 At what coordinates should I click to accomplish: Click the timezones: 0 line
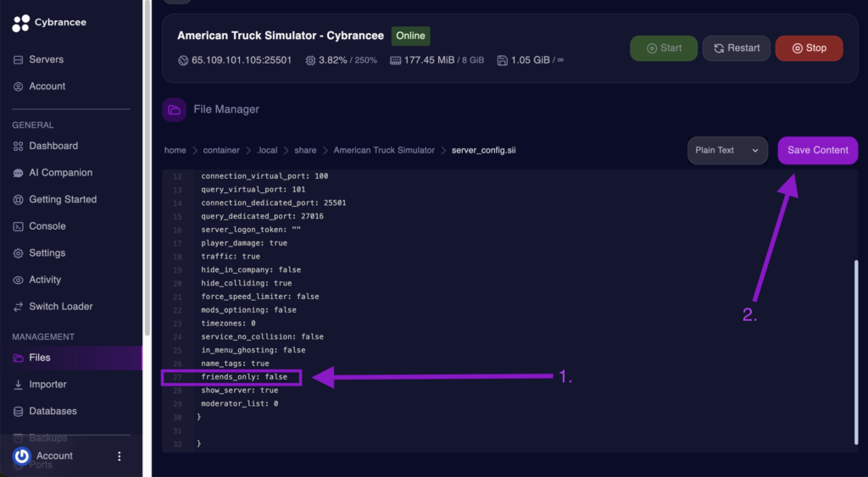[228, 323]
